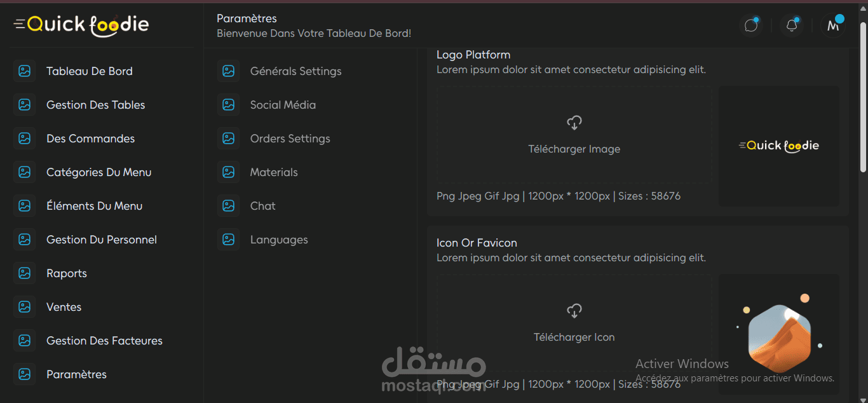Collapse sidebar via hamburger icon beside logo
The height and width of the screenshot is (403, 868).
pos(19,24)
